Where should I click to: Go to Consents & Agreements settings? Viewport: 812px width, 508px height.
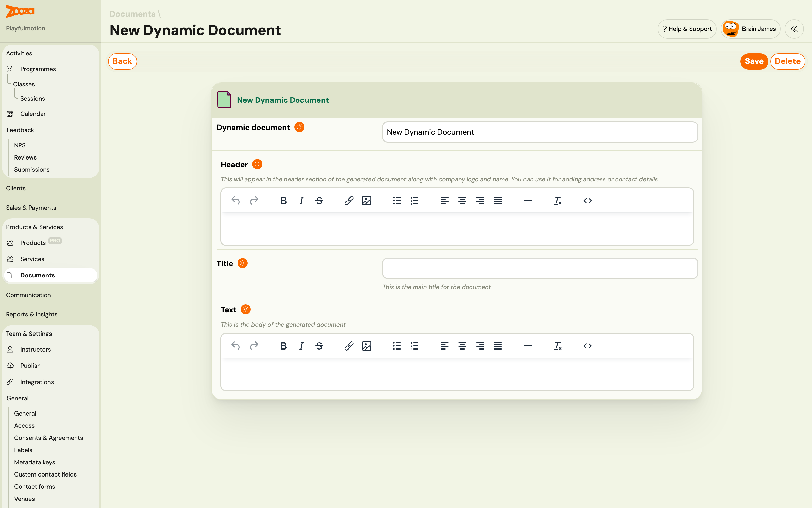48,438
